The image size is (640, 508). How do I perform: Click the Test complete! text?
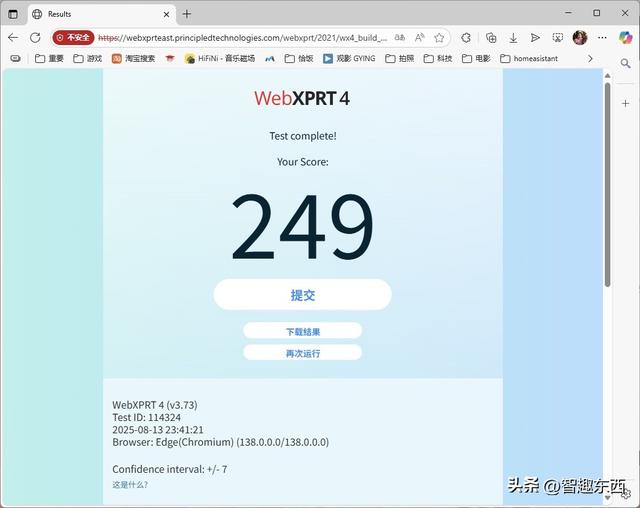click(303, 136)
